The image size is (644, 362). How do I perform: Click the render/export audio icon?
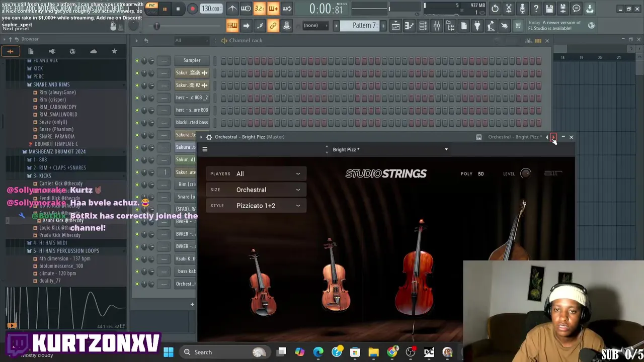[x=563, y=9]
